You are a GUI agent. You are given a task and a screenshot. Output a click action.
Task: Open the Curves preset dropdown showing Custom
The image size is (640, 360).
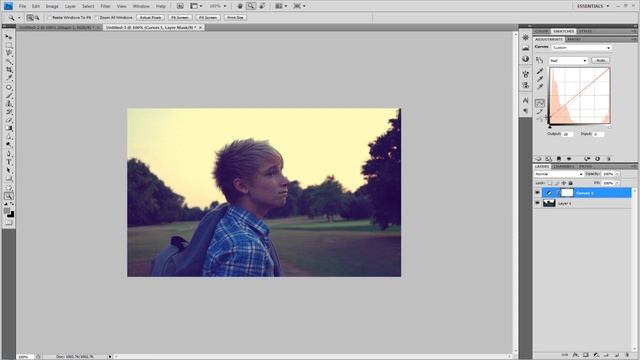pos(582,48)
